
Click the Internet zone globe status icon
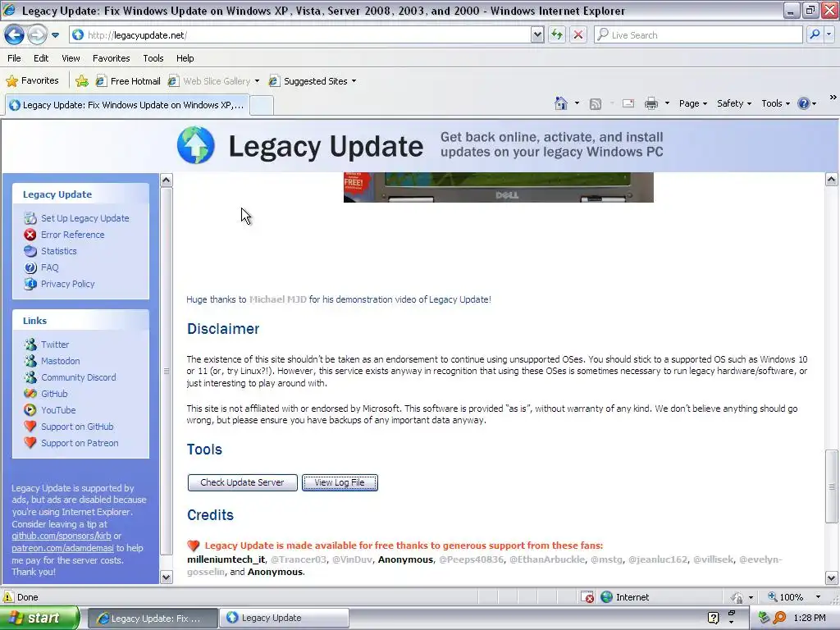click(x=606, y=597)
